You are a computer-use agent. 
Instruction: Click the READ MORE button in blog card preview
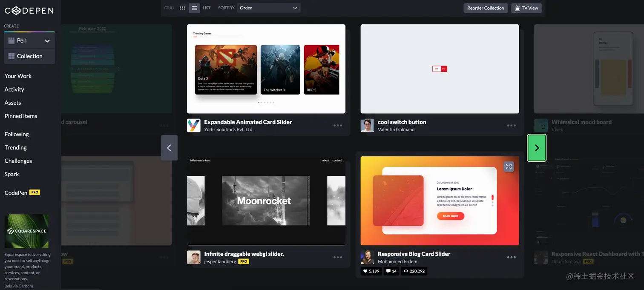pos(451,216)
